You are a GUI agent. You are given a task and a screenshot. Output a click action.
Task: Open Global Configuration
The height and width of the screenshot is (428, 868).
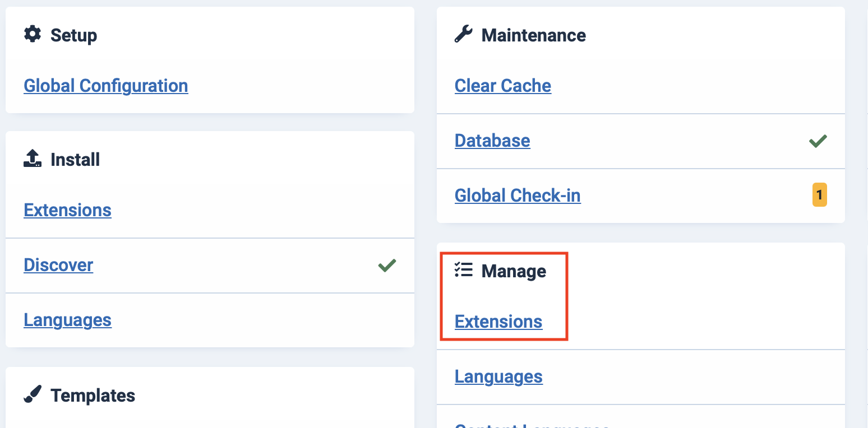(105, 86)
